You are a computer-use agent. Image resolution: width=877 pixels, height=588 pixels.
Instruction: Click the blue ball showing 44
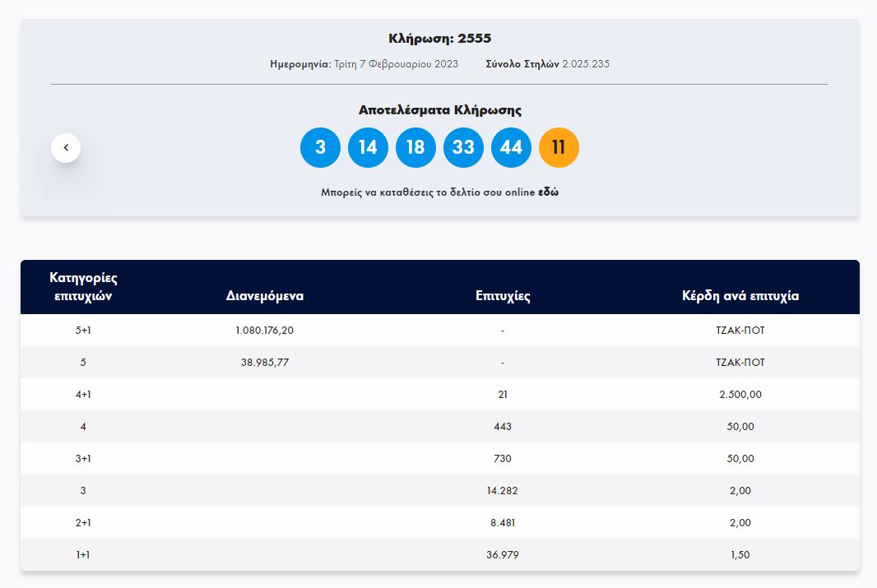(511, 147)
